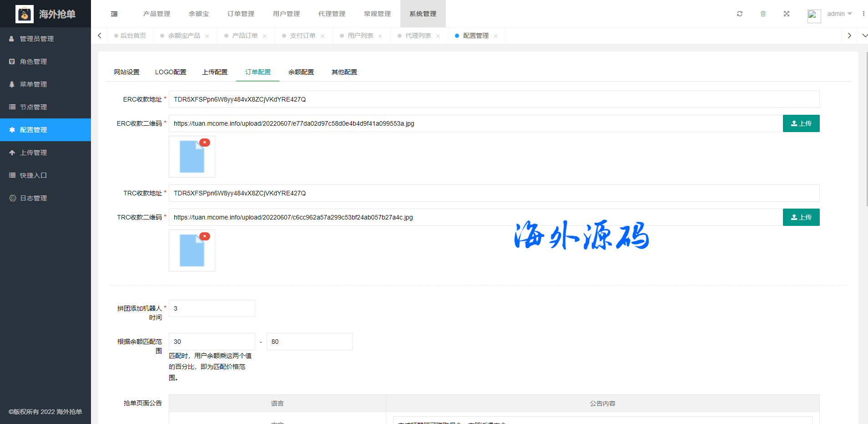Toggle fullscreen with the expand icon
868x424 pixels.
pos(787,14)
